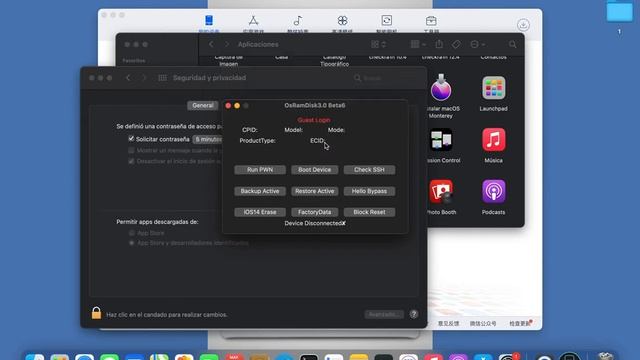This screenshot has height=360, width=640.
Task: Click the Checkra1n 10.4 label in Finder
Action: tap(387, 57)
